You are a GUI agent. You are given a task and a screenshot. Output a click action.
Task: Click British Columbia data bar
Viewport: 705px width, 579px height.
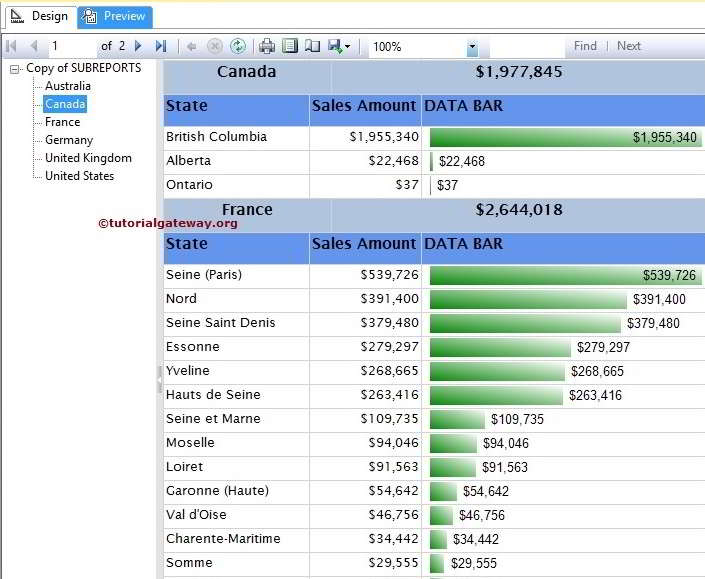point(565,137)
